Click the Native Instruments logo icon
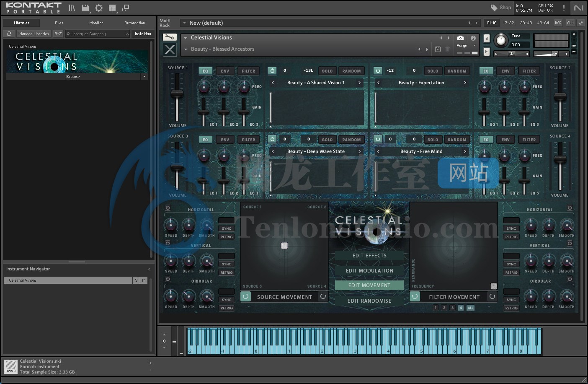This screenshot has height=384, width=588. [x=578, y=8]
